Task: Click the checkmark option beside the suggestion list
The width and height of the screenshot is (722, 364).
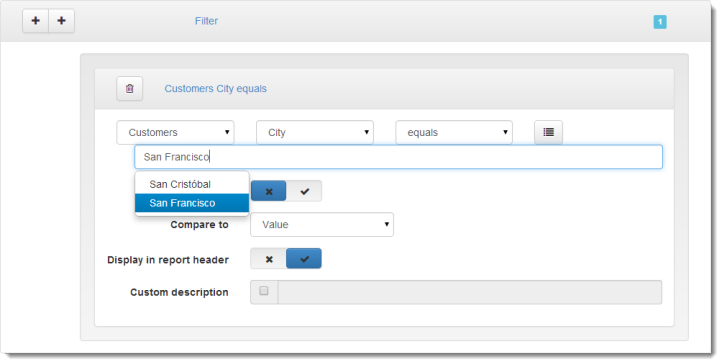Action: point(304,191)
